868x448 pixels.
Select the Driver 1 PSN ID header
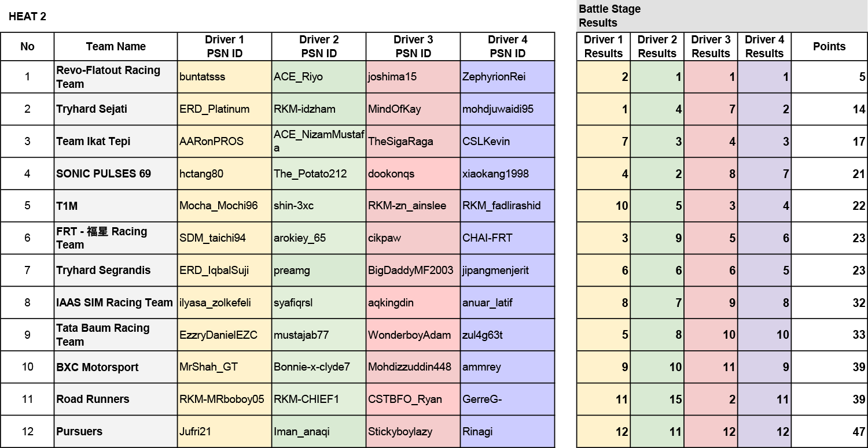click(225, 46)
